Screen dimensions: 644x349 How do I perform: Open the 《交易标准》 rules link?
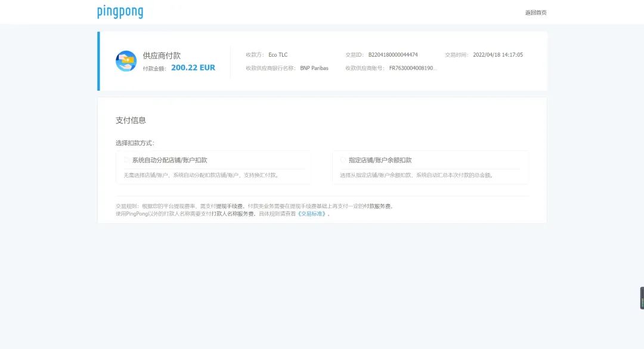(309, 215)
